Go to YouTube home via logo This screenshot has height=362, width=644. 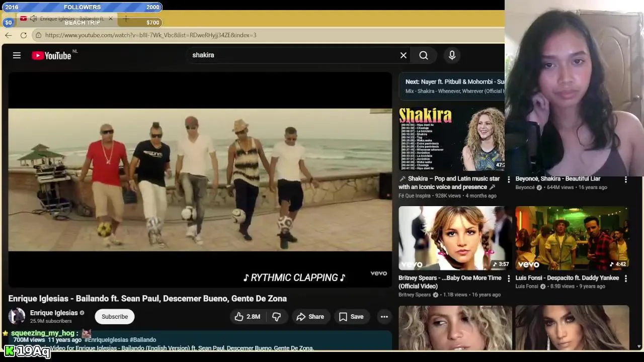point(51,55)
